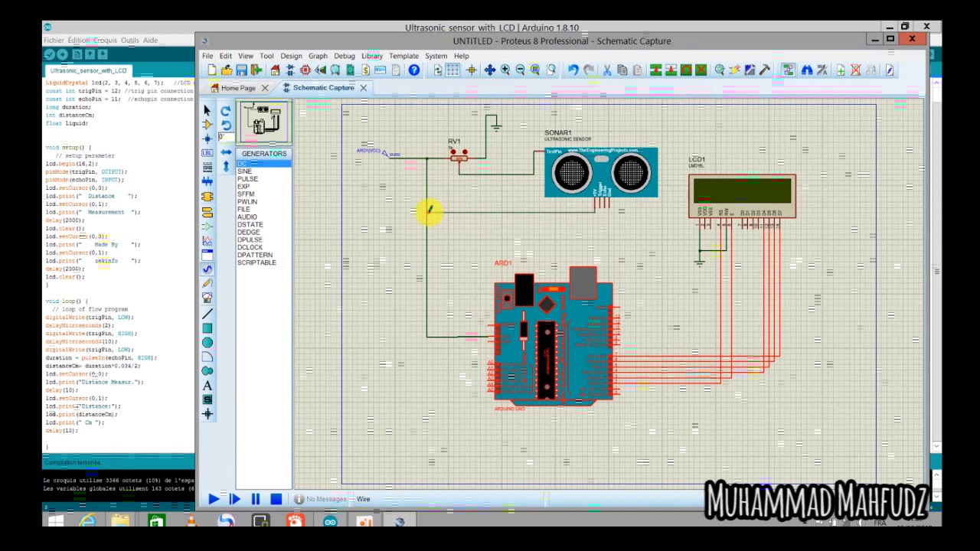This screenshot has width=980, height=551.
Task: Select SINE in the Generators list
Action: pyautogui.click(x=263, y=171)
